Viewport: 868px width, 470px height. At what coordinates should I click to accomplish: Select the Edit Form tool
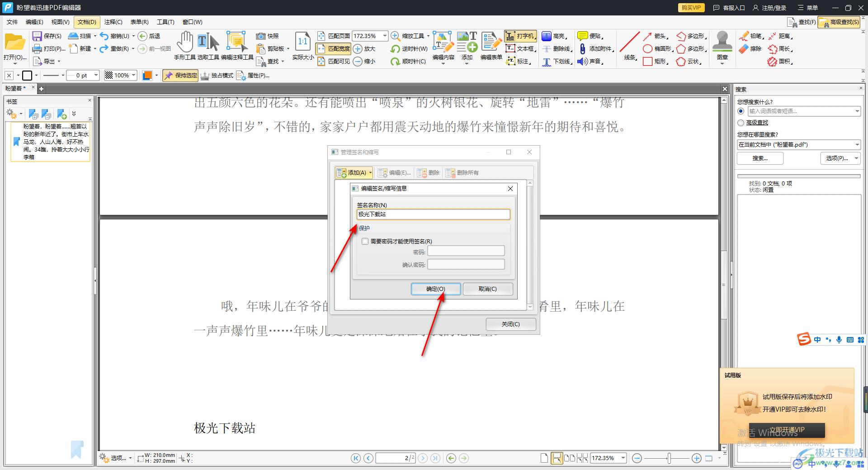tap(491, 46)
